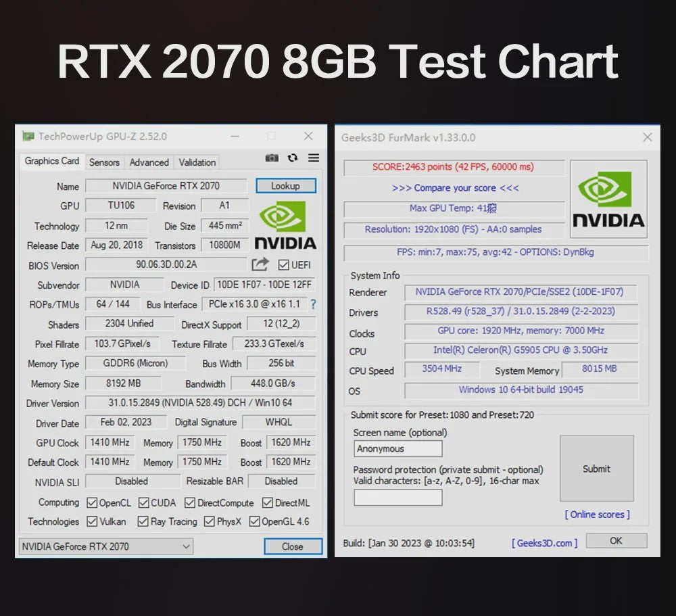Click the Memory Type GDDR6 (Micron) value
The image size is (676, 616).
point(135,363)
